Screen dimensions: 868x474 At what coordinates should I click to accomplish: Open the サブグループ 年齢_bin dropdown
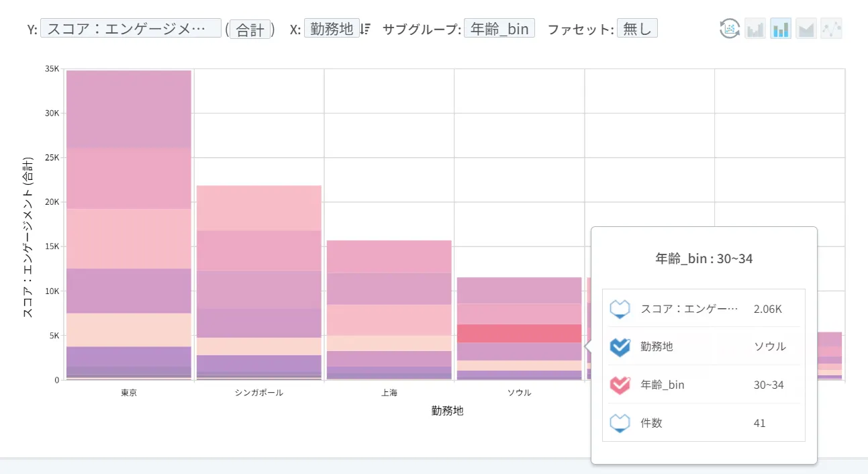tap(499, 29)
